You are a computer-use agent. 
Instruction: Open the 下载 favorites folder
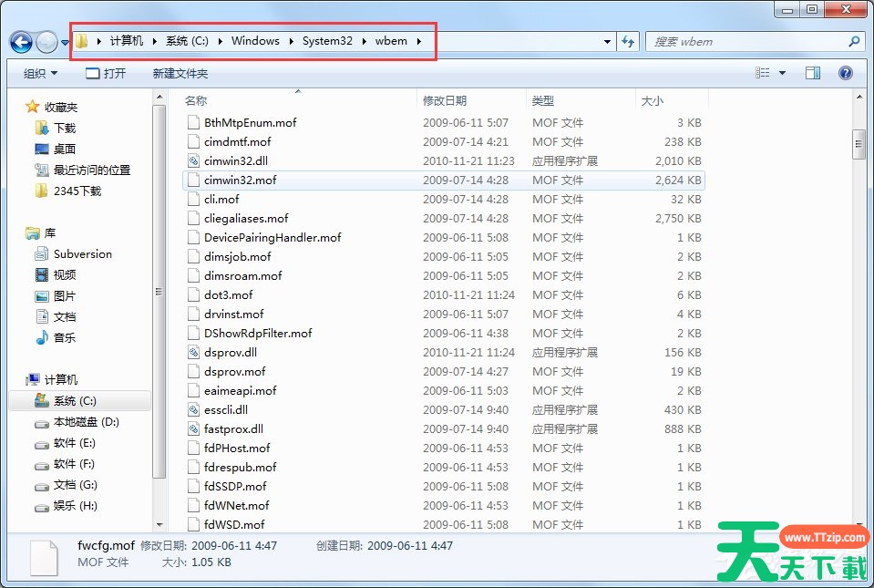coord(64,128)
